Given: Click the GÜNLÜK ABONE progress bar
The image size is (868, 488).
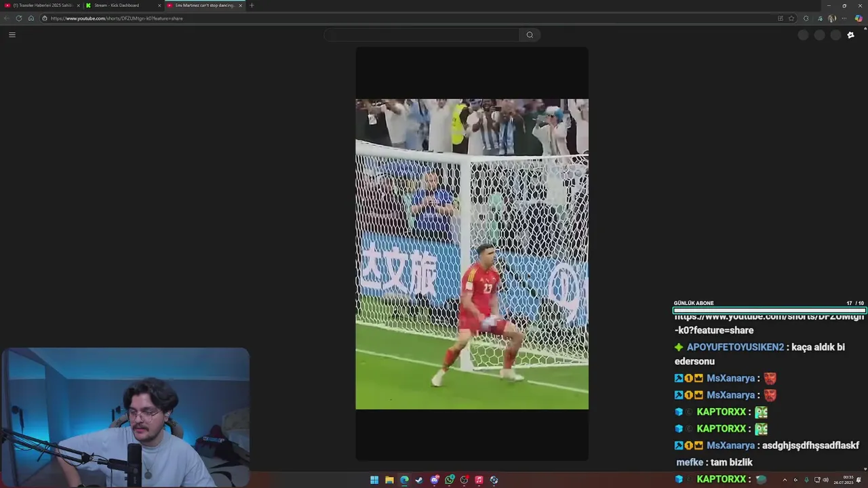Looking at the screenshot, I should point(770,310).
